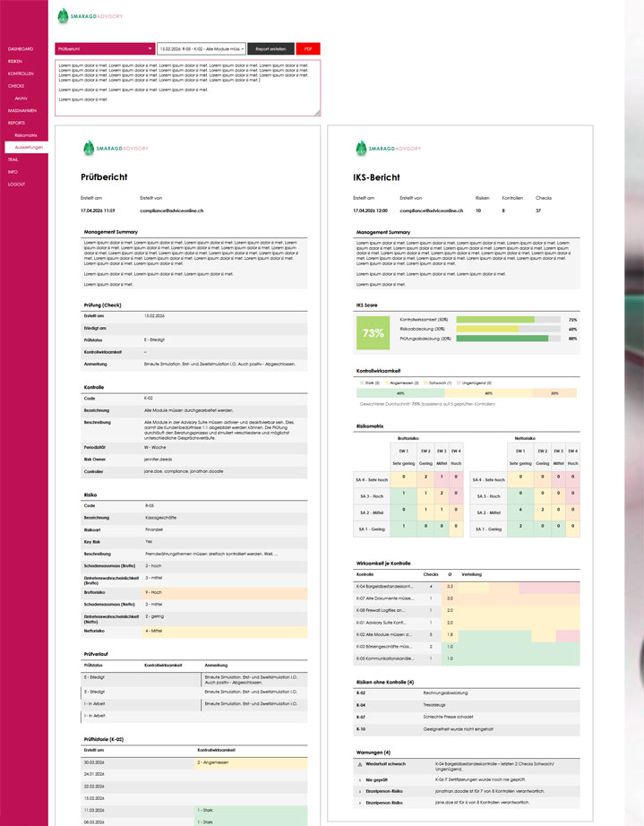The image size is (644, 826).
Task: Click the Smaragd Advisory logo in header
Action: point(89,16)
